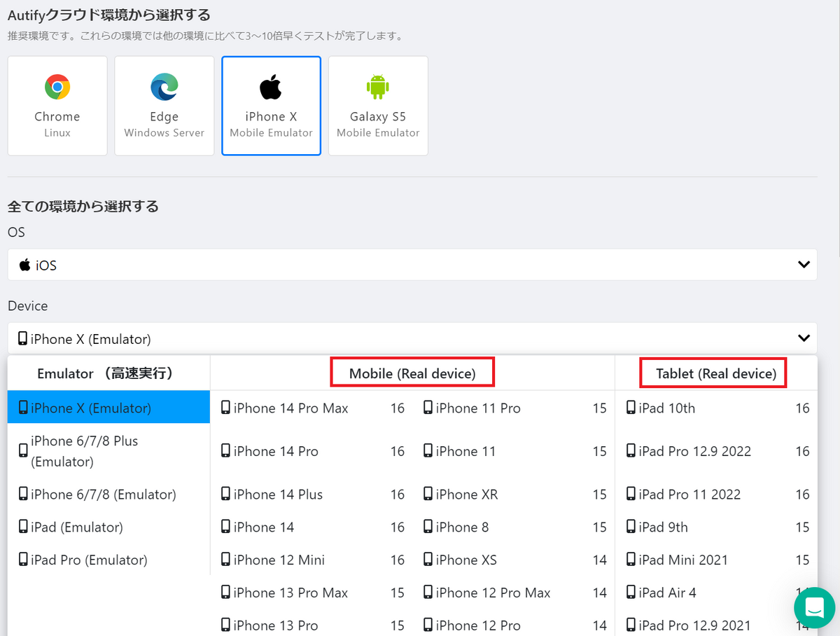Choose the Galaxy S5 Mobile Emulator card
Viewport: 840px width, 636px height.
click(378, 106)
